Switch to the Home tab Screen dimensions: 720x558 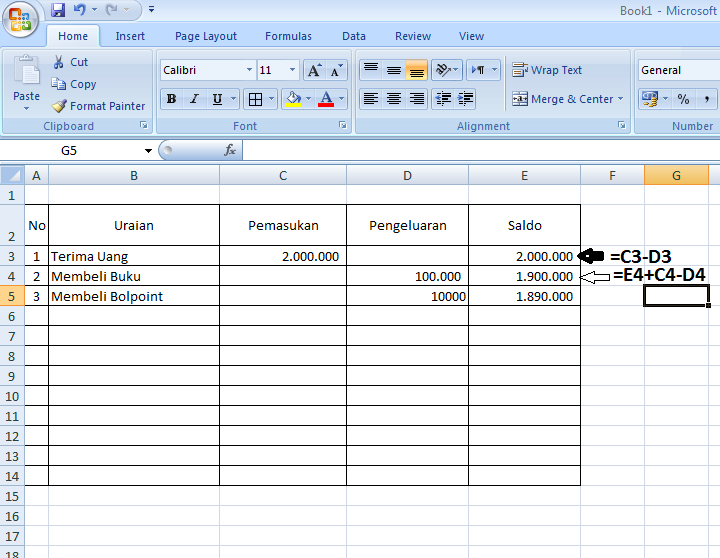pyautogui.click(x=73, y=36)
